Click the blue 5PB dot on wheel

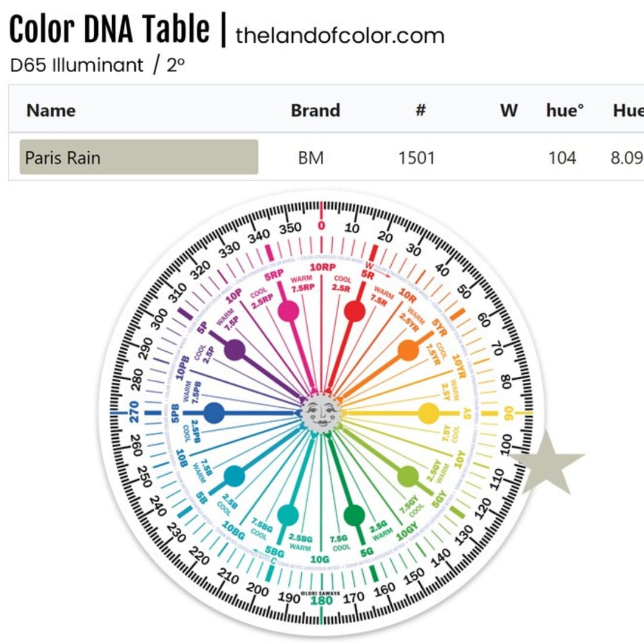tap(213, 413)
